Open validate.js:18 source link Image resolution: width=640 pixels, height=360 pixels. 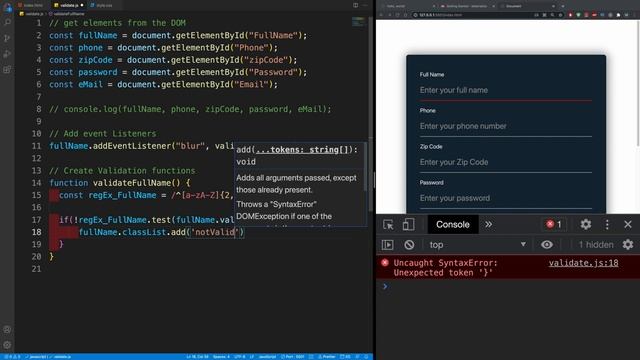coord(583,263)
